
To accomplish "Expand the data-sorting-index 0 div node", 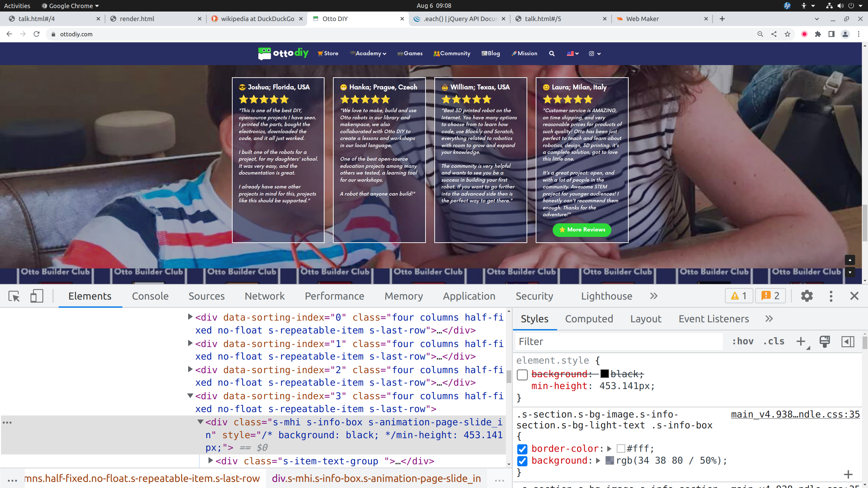I will (190, 317).
